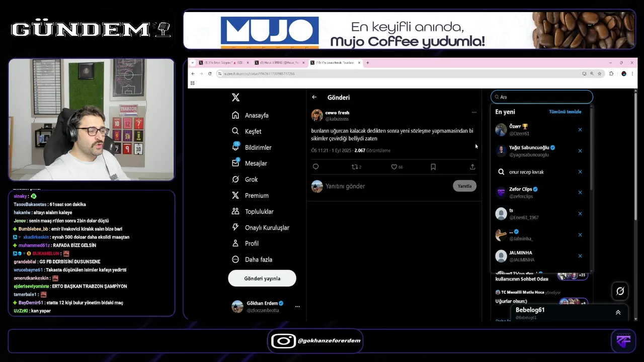The width and height of the screenshot is (644, 362).
Task: Click the Profil person icon
Action: tap(235, 243)
